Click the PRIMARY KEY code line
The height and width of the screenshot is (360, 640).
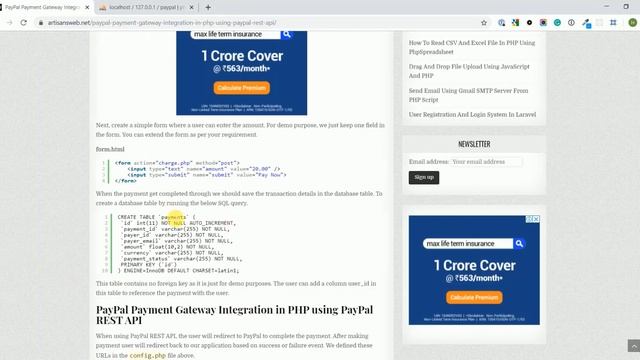149,264
